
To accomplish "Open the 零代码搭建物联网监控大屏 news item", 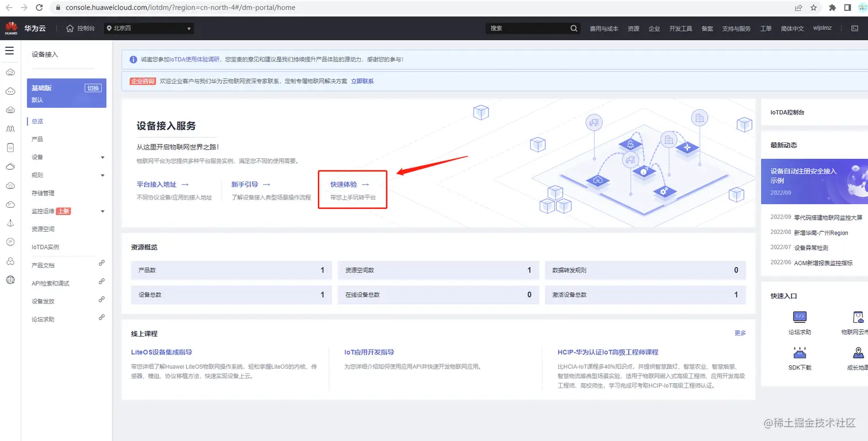I will (x=828, y=217).
